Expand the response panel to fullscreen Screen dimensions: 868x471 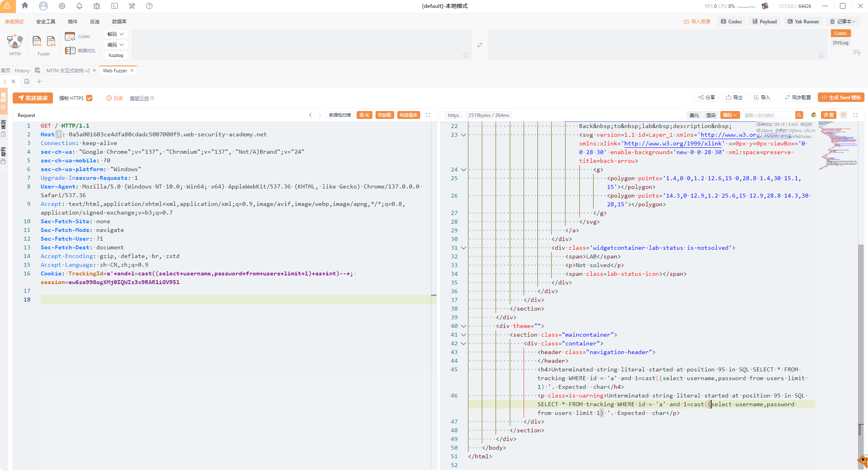click(855, 115)
